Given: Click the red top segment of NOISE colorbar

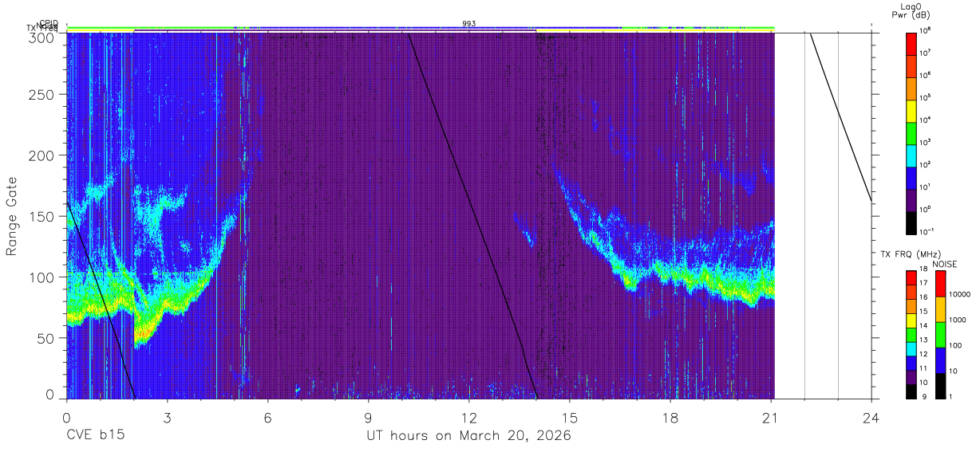Looking at the screenshot, I should click(941, 284).
